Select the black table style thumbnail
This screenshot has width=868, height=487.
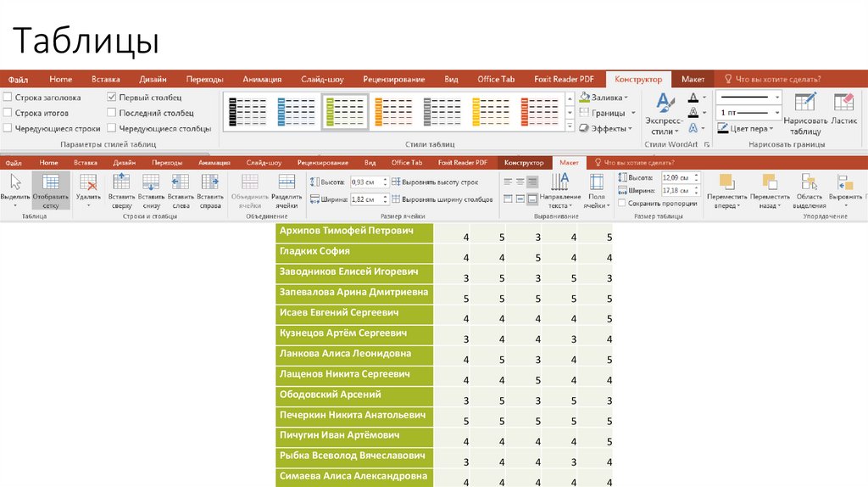[248, 111]
